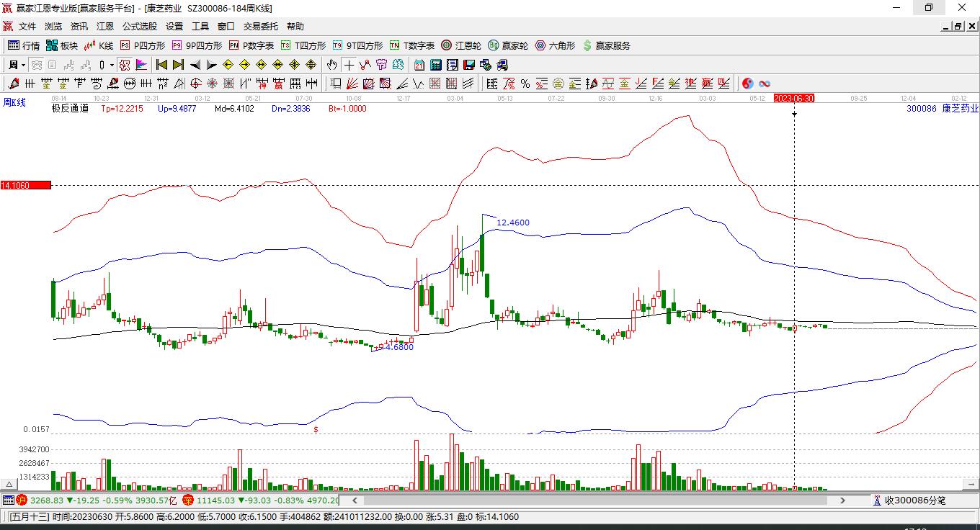Viewport: 980px width, 530px height.
Task: Click the yin-yang icon in drawing toolbar
Action: 747,84
